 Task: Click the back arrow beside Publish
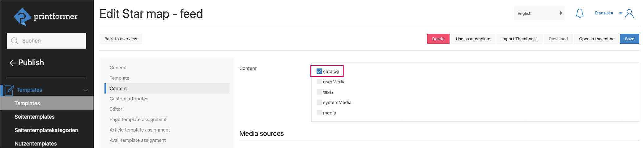(x=12, y=63)
